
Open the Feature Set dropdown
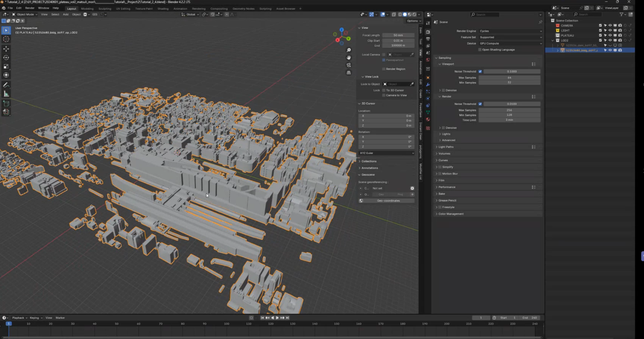point(510,37)
